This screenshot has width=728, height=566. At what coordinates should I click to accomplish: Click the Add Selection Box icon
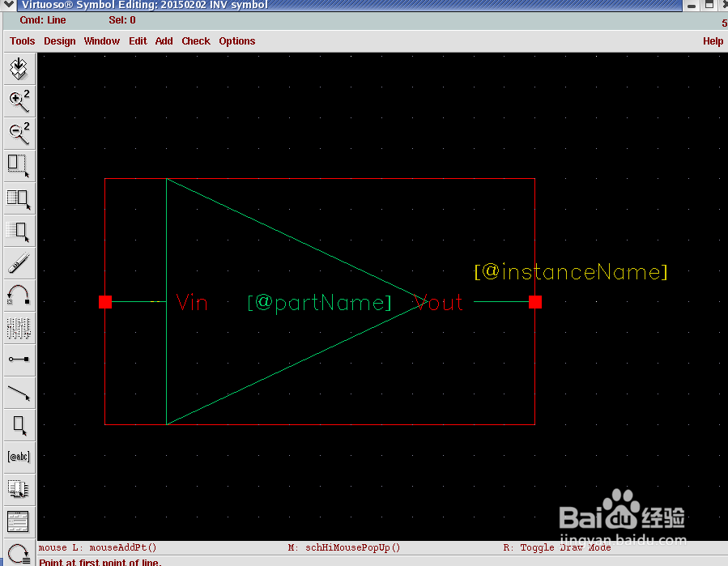coord(19,489)
